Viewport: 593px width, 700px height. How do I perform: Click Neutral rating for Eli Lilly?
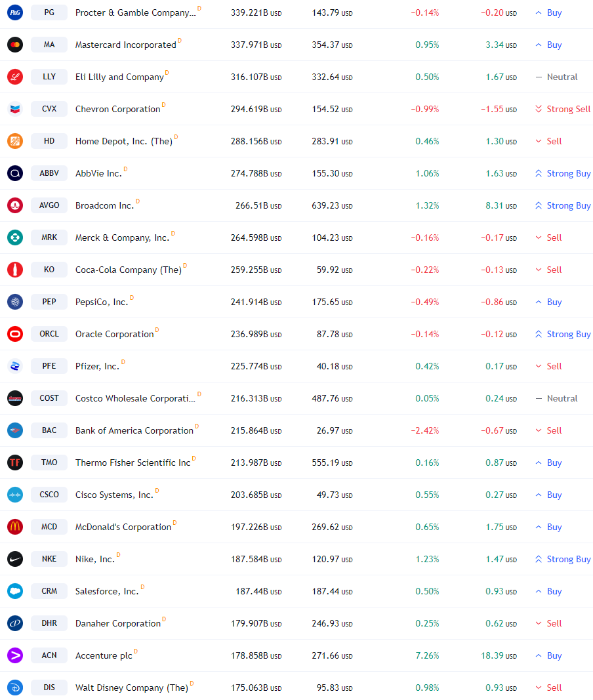556,77
